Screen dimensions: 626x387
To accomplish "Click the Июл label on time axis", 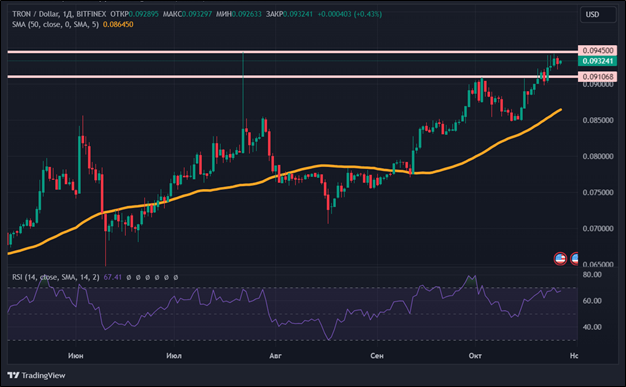I will click(x=174, y=355).
